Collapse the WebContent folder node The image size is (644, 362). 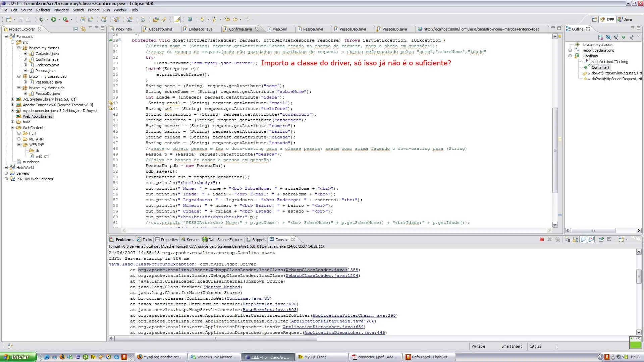click(12, 128)
